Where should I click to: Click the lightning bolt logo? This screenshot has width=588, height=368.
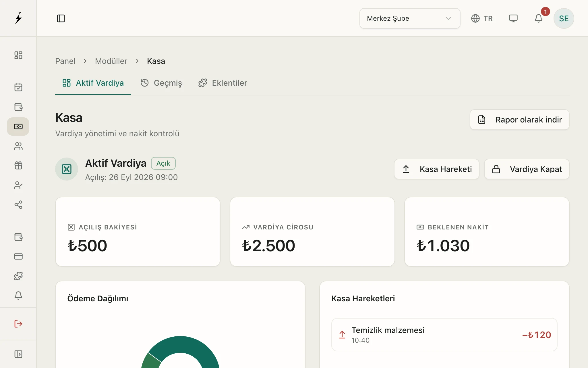pos(18,18)
